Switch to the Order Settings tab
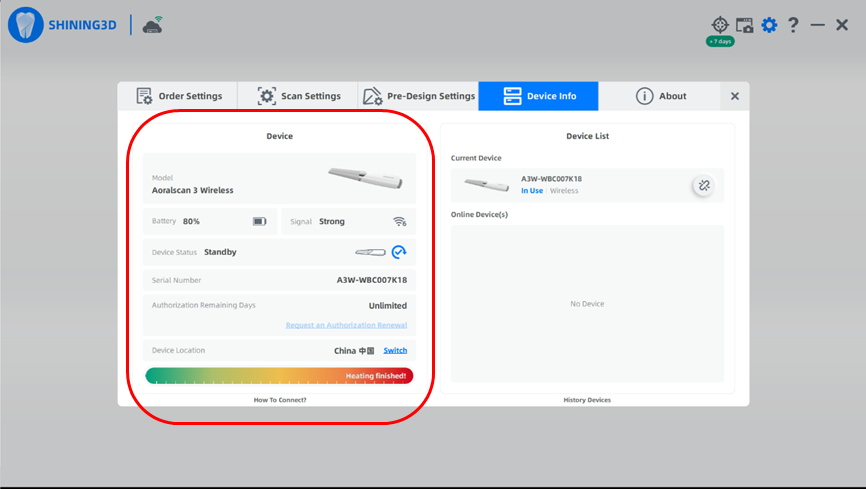866x489 pixels. (178, 96)
